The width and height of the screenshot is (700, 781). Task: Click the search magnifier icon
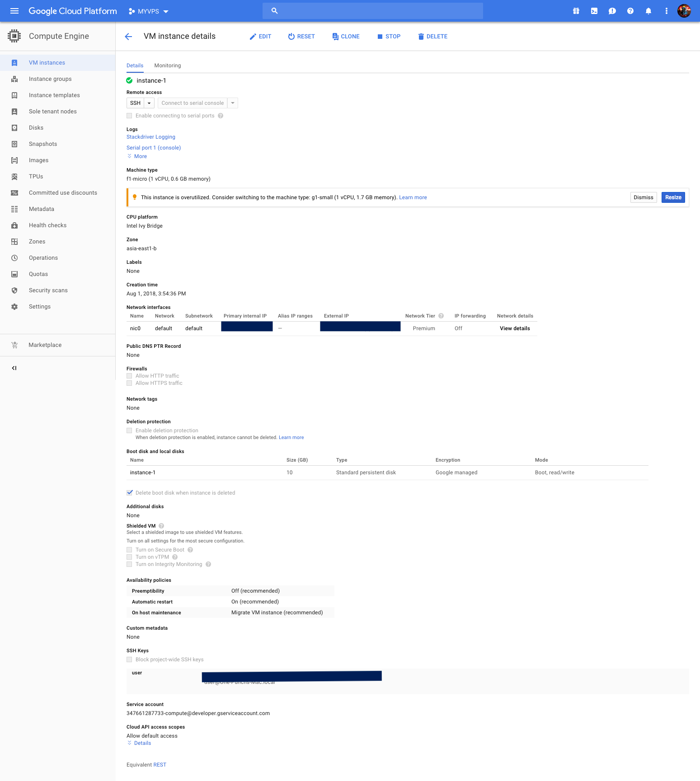pos(274,11)
